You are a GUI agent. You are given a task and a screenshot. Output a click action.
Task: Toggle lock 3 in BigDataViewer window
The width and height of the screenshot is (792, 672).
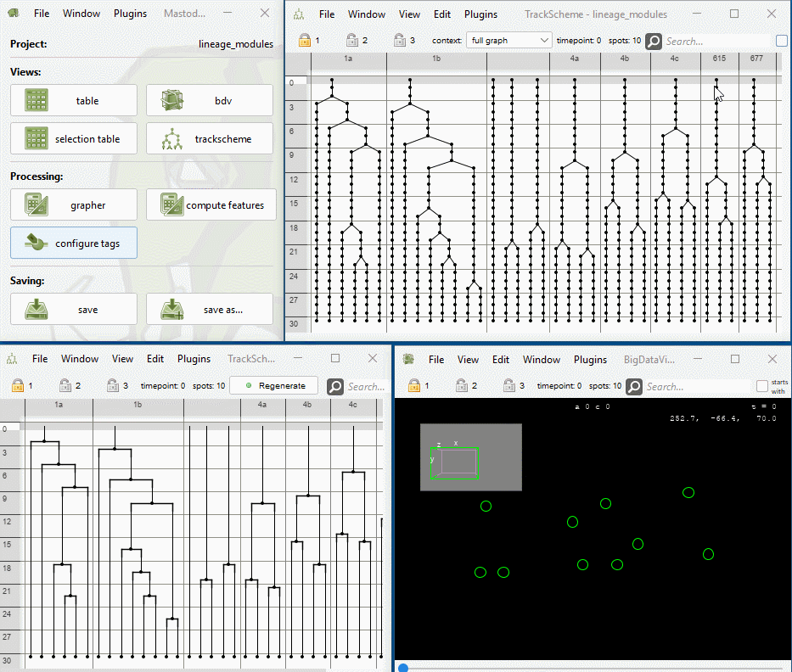tap(509, 385)
